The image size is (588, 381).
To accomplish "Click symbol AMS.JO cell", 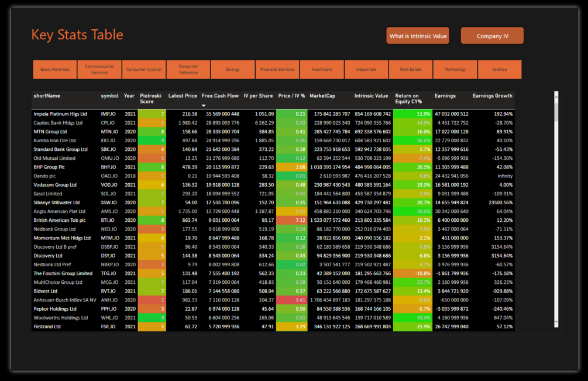I will pos(108,211).
